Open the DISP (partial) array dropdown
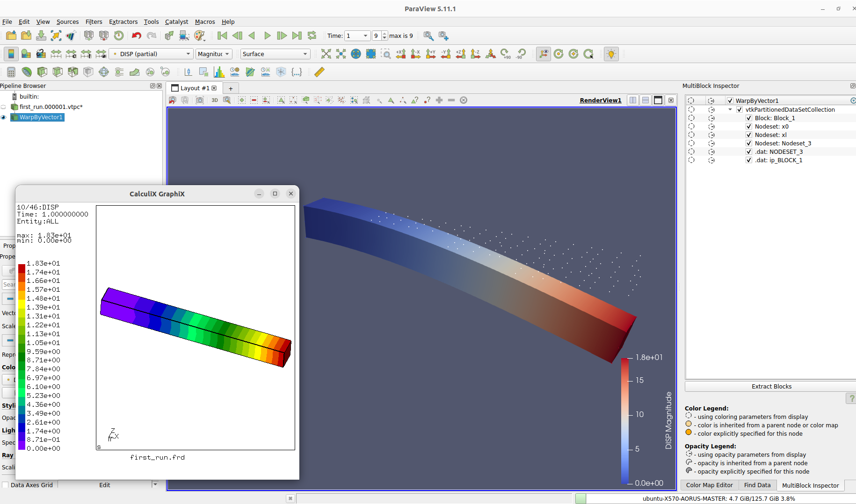The height and width of the screenshot is (504, 856). pyautogui.click(x=151, y=54)
